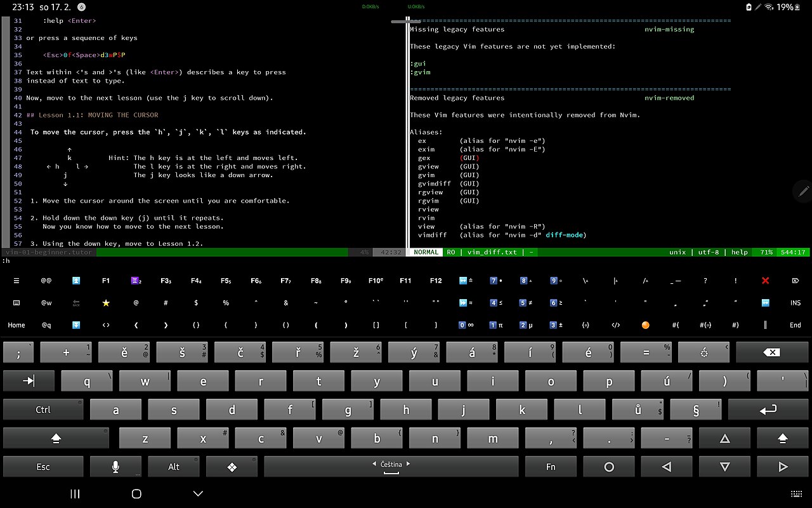Tap the Android home navigation button
Image resolution: width=812 pixels, height=508 pixels.
(x=136, y=493)
